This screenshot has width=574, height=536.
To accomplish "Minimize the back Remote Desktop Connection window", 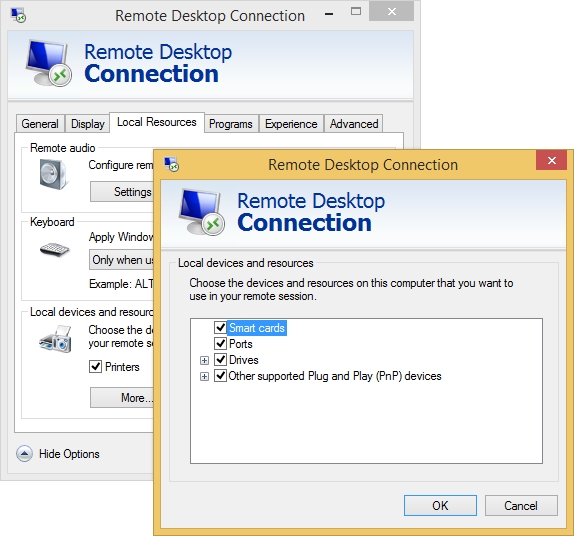I will 329,14.
